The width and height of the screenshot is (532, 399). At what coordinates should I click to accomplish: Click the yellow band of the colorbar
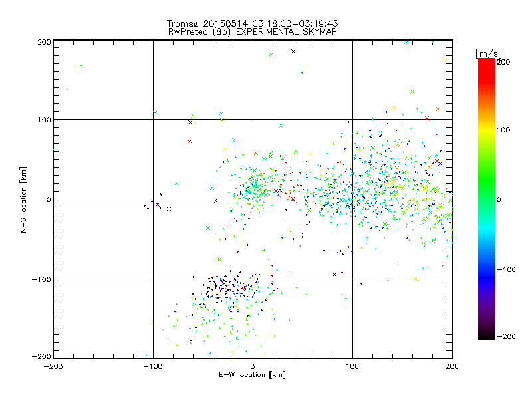[487, 130]
